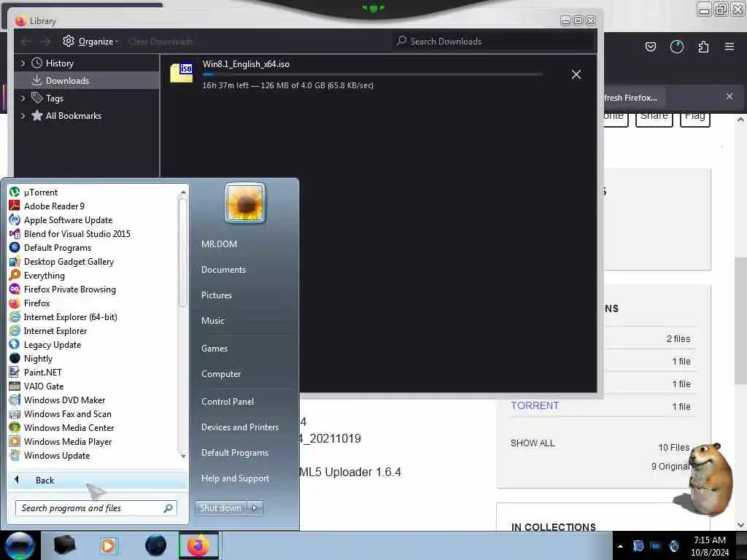The width and height of the screenshot is (747, 560).
Task: Open the Firefox hamburger application menu
Action: tap(729, 46)
